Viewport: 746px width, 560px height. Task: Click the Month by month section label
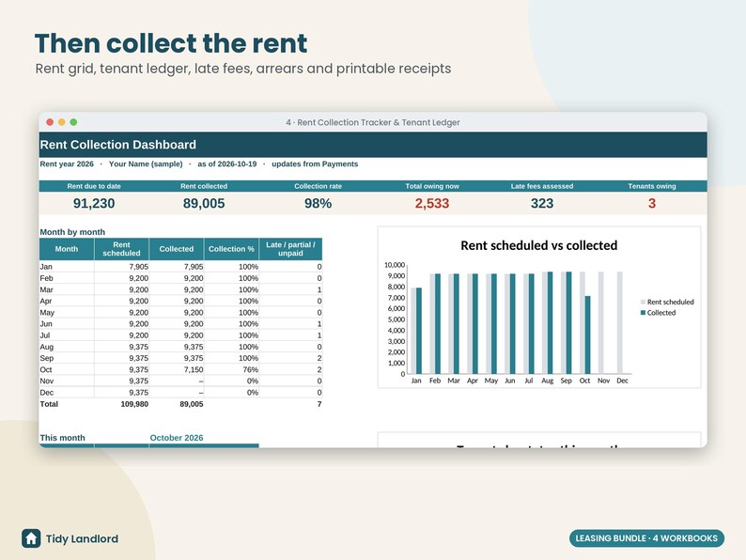tap(72, 232)
